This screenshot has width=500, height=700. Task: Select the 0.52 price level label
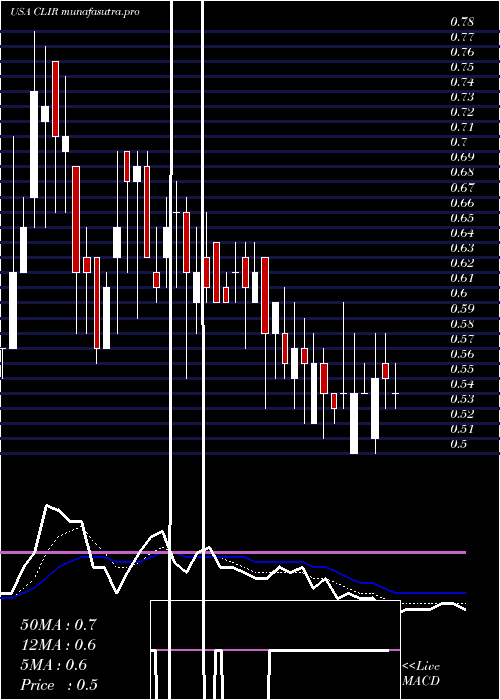(462, 415)
